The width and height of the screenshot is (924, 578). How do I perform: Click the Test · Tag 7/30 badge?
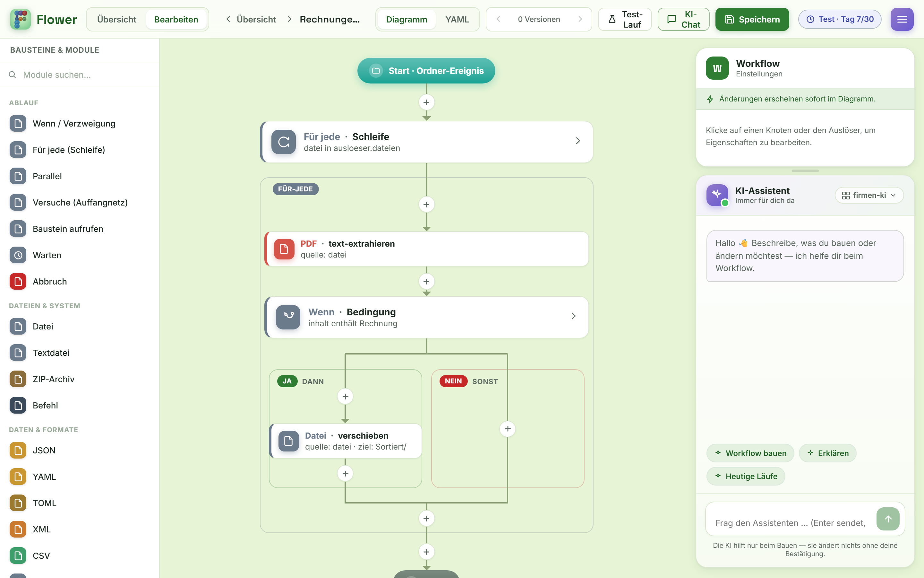[x=840, y=19]
